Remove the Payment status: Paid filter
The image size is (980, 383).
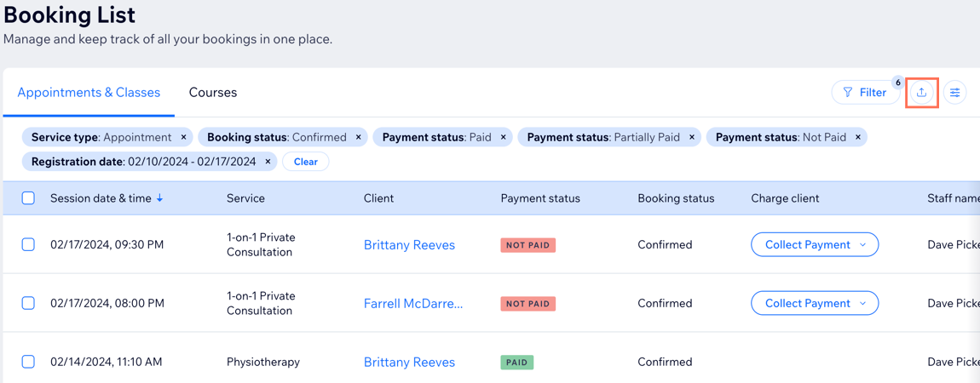pos(504,137)
